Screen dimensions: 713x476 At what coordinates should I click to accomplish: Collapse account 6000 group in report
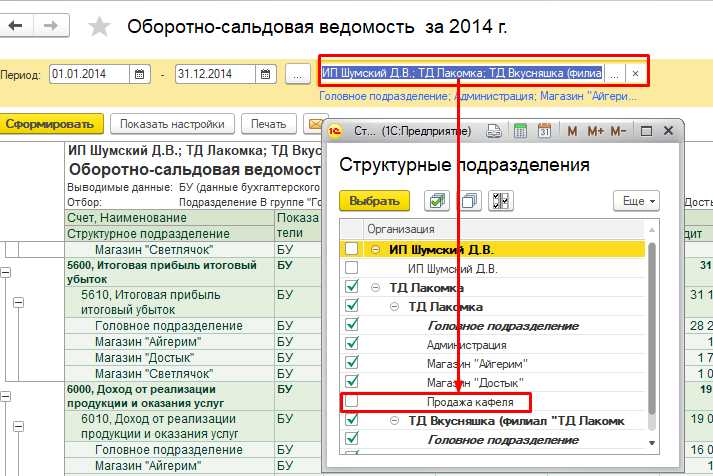pyautogui.click(x=5, y=396)
